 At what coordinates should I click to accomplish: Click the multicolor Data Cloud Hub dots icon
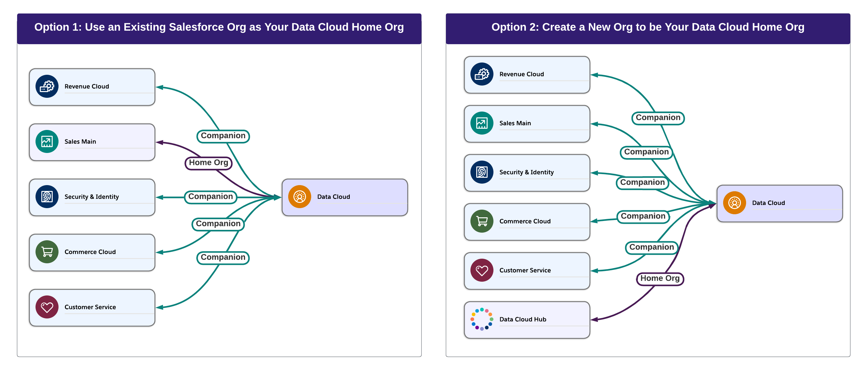(481, 319)
